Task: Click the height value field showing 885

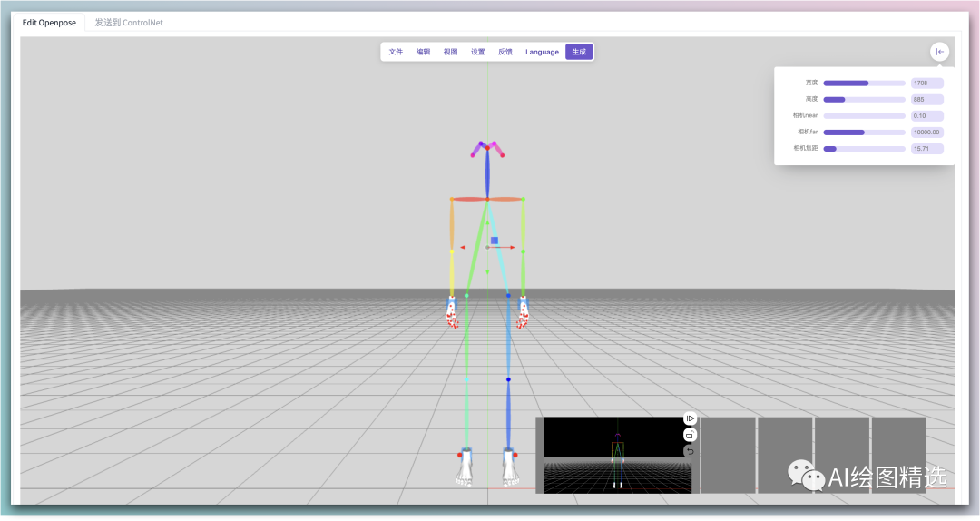Action: 926,100
